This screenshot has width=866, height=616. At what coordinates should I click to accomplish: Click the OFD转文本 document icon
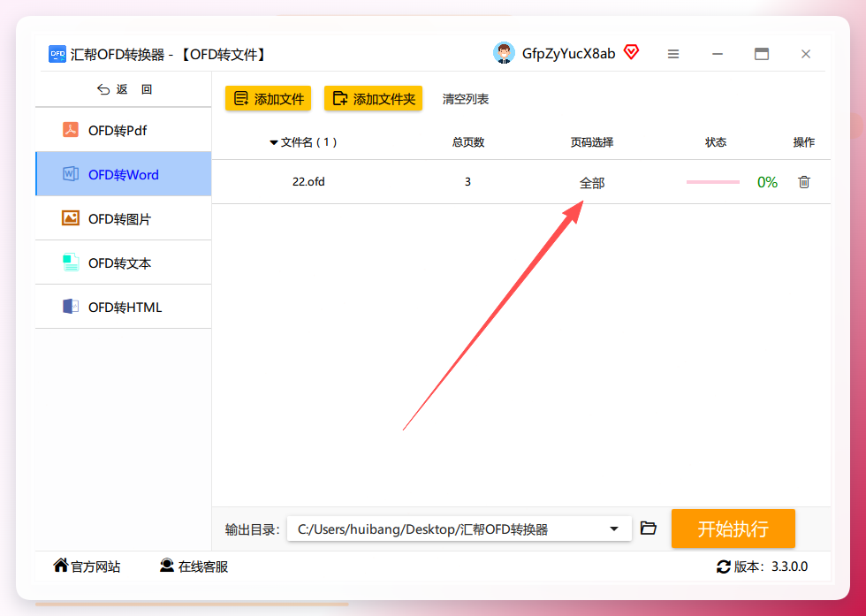point(71,262)
